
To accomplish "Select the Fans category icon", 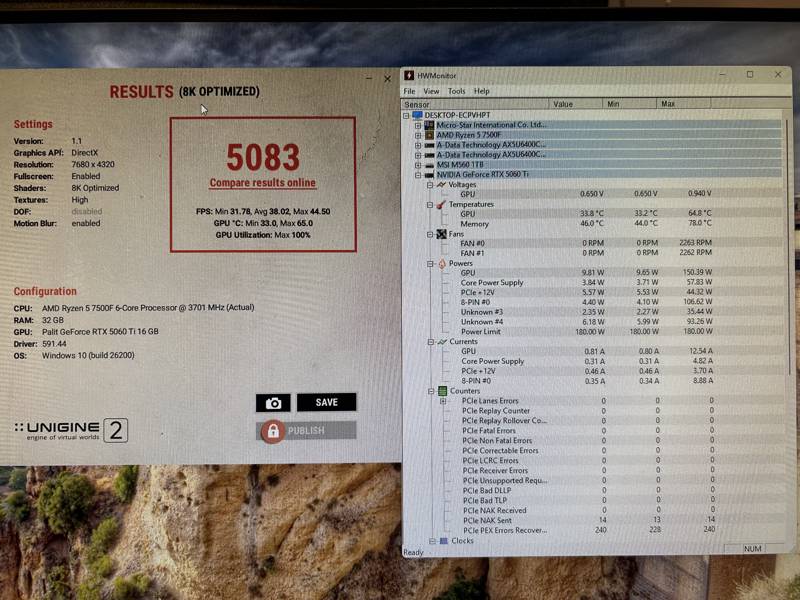I will coord(441,234).
